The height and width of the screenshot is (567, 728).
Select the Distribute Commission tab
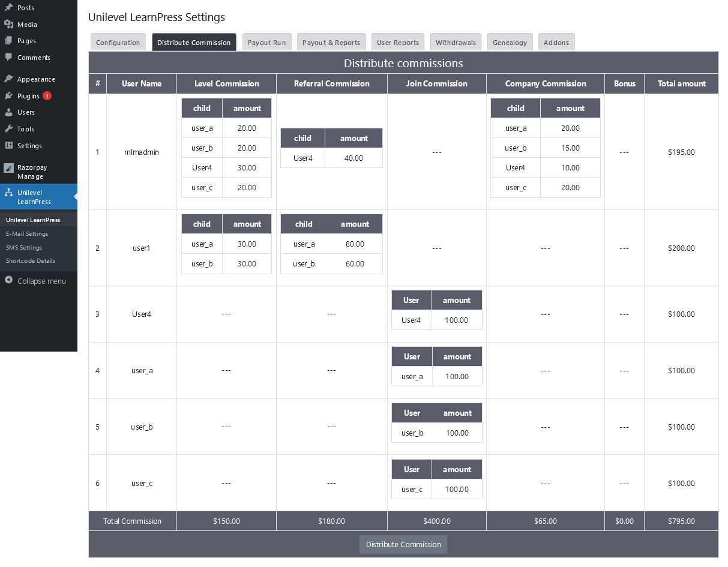pyautogui.click(x=194, y=42)
